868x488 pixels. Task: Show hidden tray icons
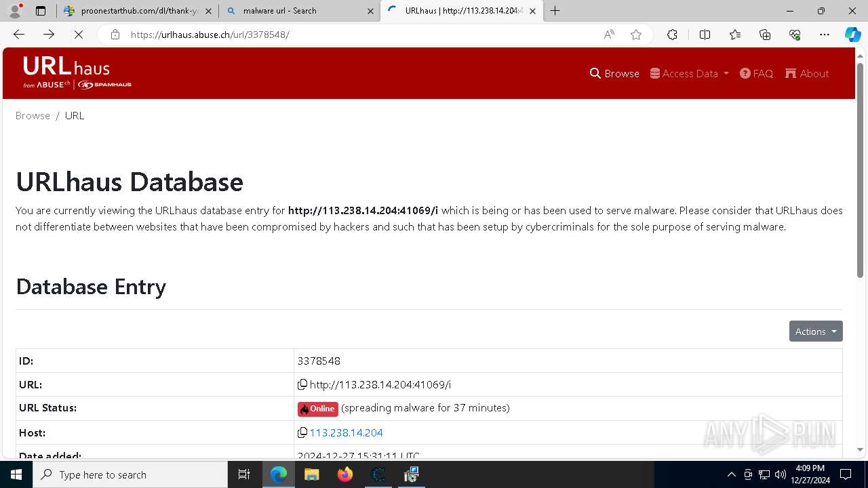[x=731, y=474]
